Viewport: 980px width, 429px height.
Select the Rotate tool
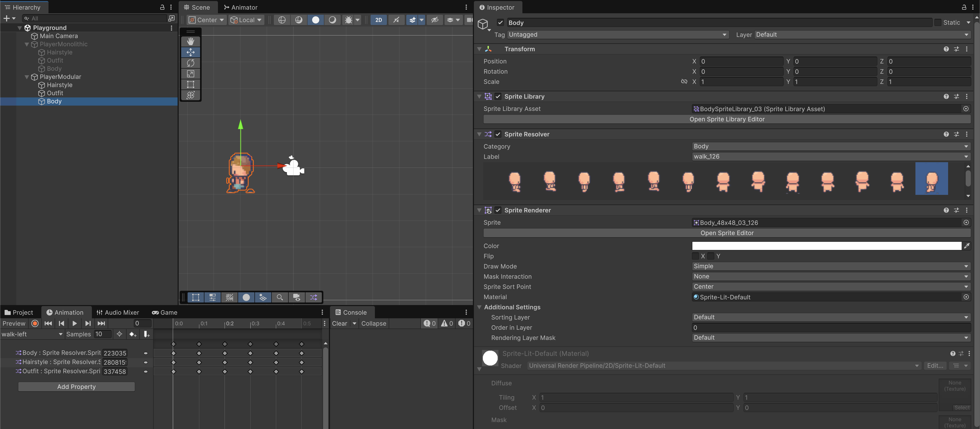point(191,63)
